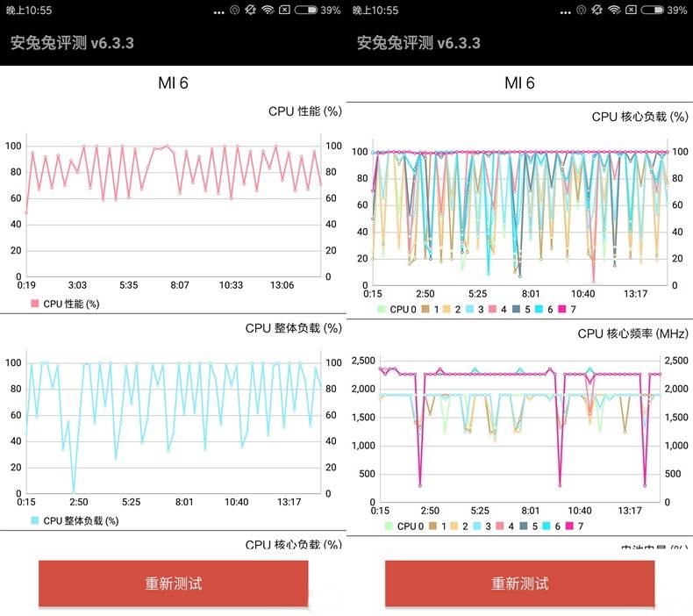Tap the battery icon in left status bar
The height and width of the screenshot is (616, 693).
(305, 11)
